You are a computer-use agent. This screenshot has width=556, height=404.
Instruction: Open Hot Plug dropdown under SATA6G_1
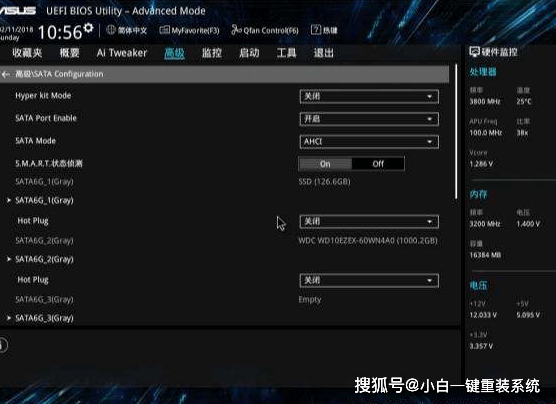(369, 222)
